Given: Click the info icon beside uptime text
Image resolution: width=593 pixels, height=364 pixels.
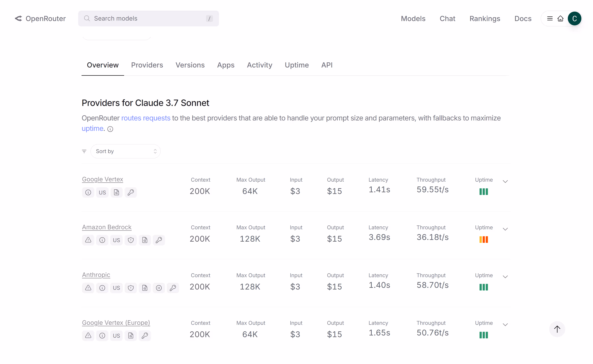Looking at the screenshot, I should coord(110,129).
